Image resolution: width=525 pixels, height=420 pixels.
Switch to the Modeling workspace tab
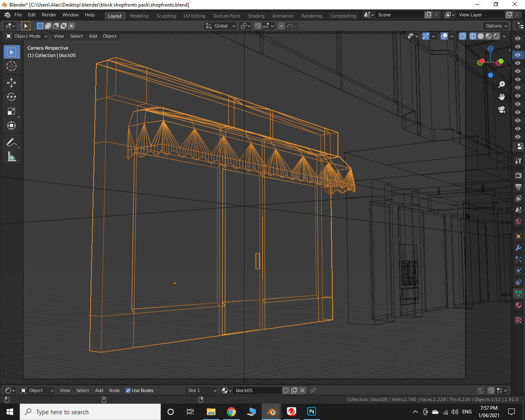pyautogui.click(x=139, y=16)
